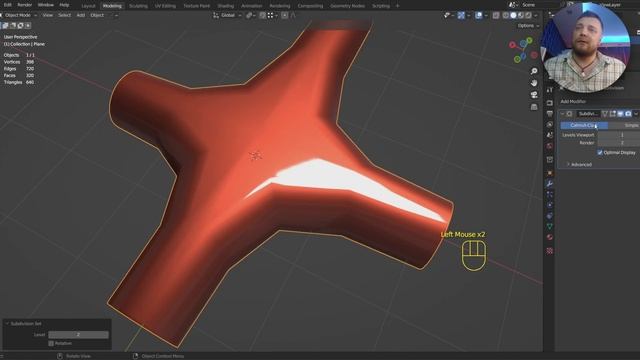Click Add Modifier button
Screen dimensions: 640x360
[x=573, y=102]
